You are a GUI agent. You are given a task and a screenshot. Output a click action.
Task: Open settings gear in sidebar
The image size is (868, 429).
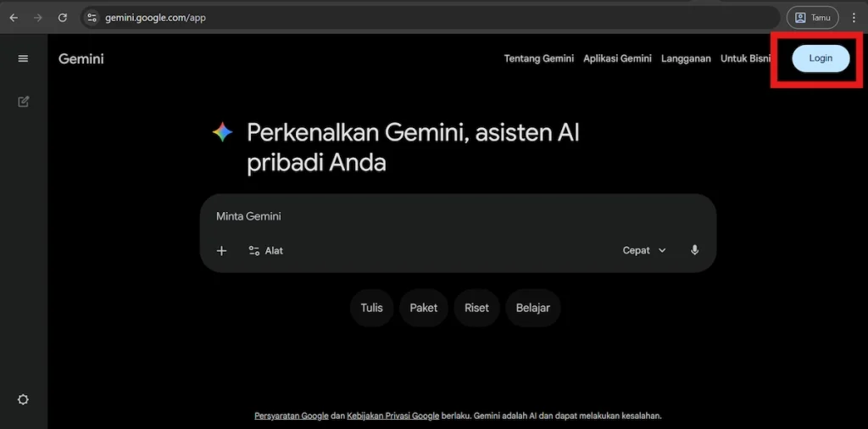click(x=23, y=399)
